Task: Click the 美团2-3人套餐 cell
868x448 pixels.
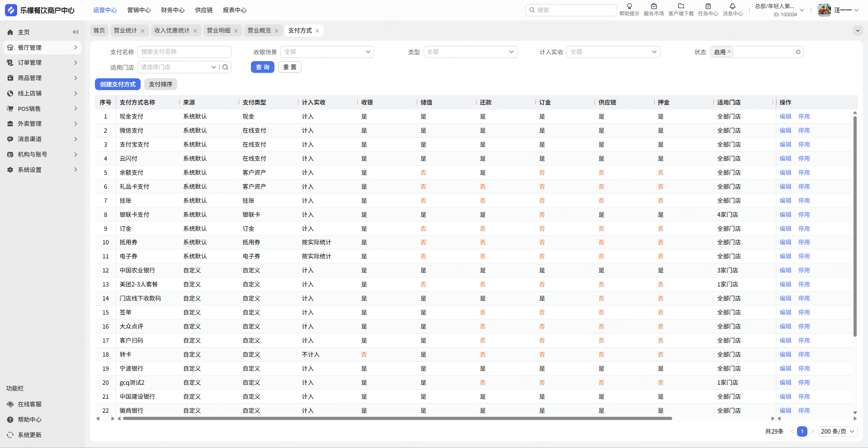Action: pyautogui.click(x=139, y=284)
